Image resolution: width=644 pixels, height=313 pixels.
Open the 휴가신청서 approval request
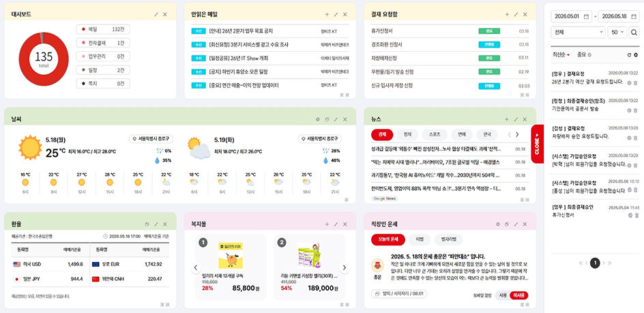382,31
